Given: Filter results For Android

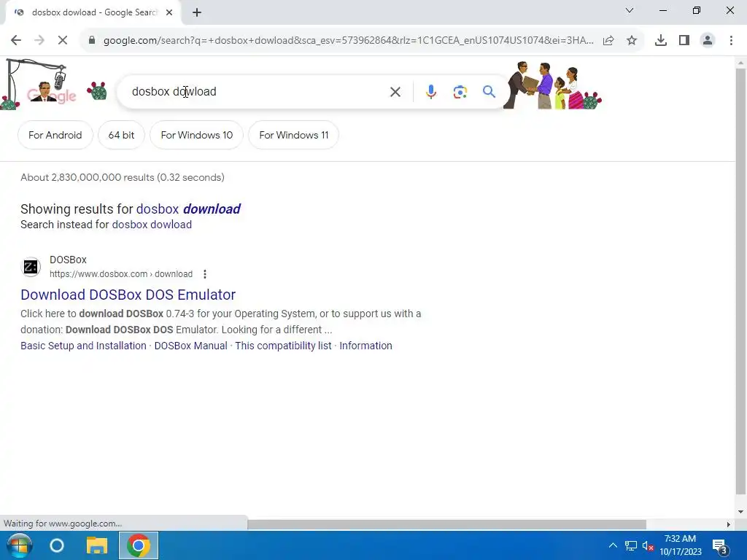Looking at the screenshot, I should 55,135.
